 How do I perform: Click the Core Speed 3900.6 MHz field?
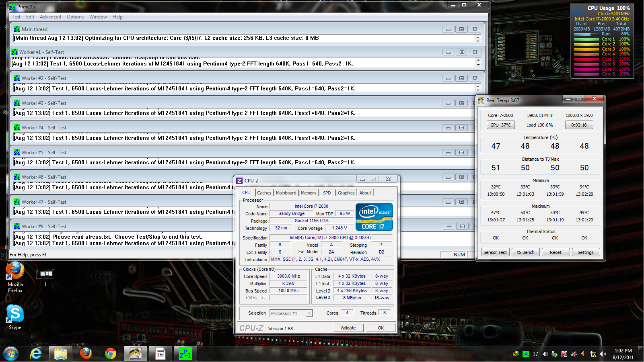click(x=289, y=276)
